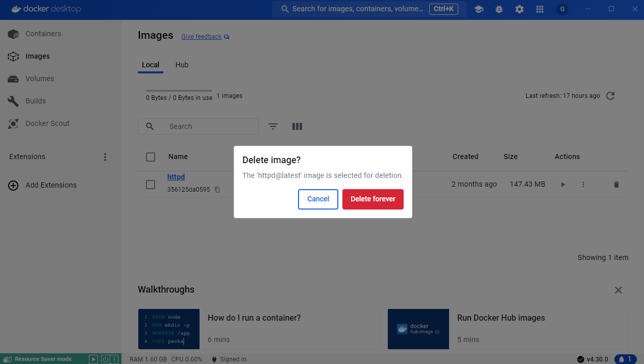Click the docker hub-image thumbnail
This screenshot has height=364, width=644.
pyautogui.click(x=418, y=329)
